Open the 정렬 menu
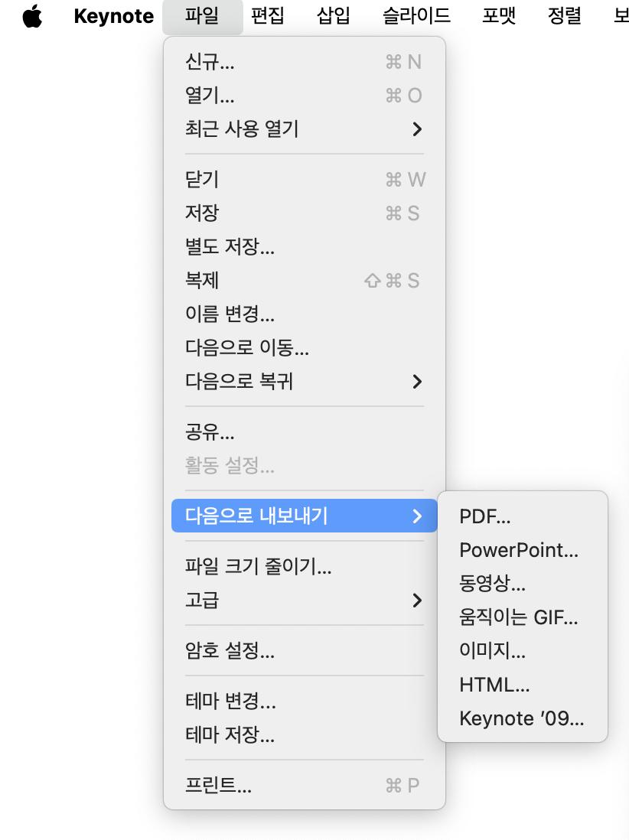Viewport: 629px width, 840px height. pyautogui.click(x=565, y=16)
